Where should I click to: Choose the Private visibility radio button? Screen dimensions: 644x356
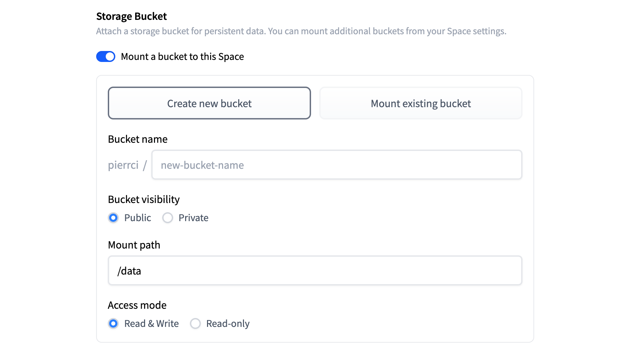tap(168, 218)
